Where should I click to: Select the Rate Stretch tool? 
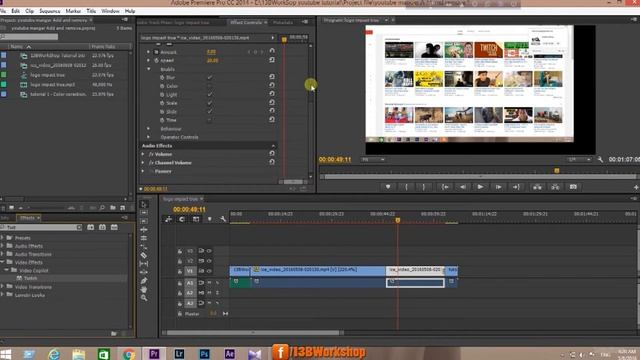[144, 247]
